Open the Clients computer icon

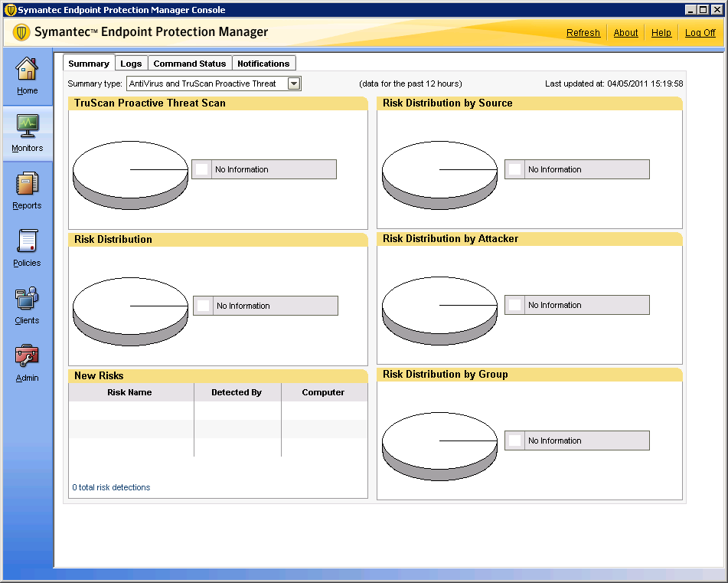point(27,299)
